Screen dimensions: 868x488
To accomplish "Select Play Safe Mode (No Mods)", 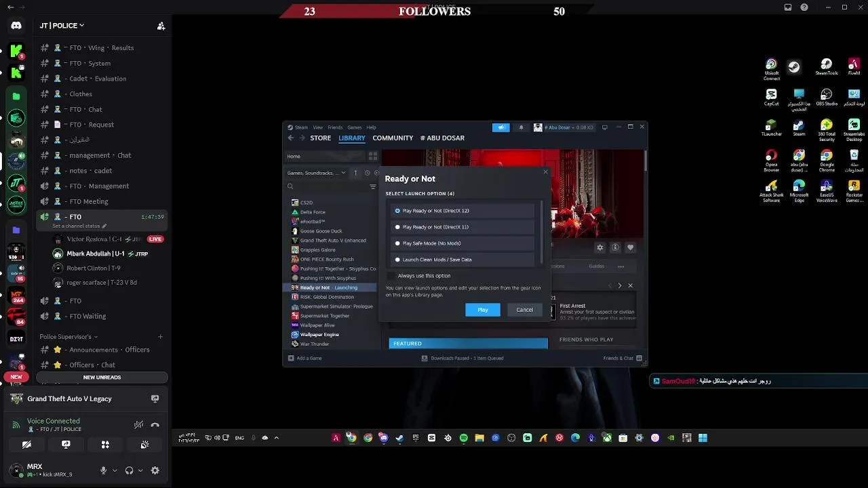I will pyautogui.click(x=462, y=243).
